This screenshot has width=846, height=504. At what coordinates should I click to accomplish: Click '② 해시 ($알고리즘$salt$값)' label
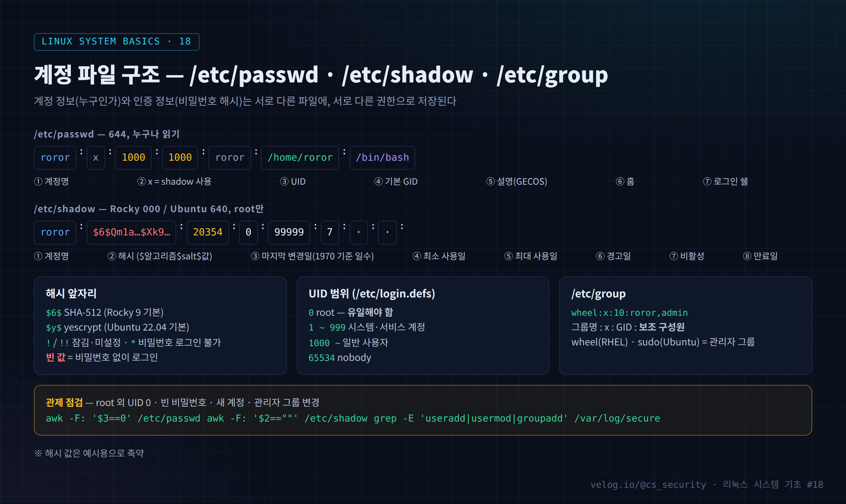(x=160, y=256)
